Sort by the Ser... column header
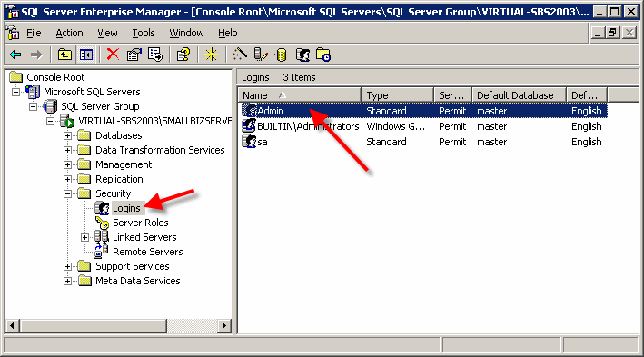Image resolution: width=644 pixels, height=357 pixels. [452, 94]
